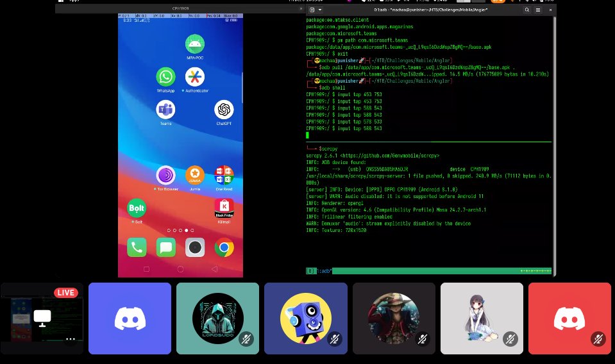
Task: Tap the phone's Back triangle button
Action: coord(214,269)
